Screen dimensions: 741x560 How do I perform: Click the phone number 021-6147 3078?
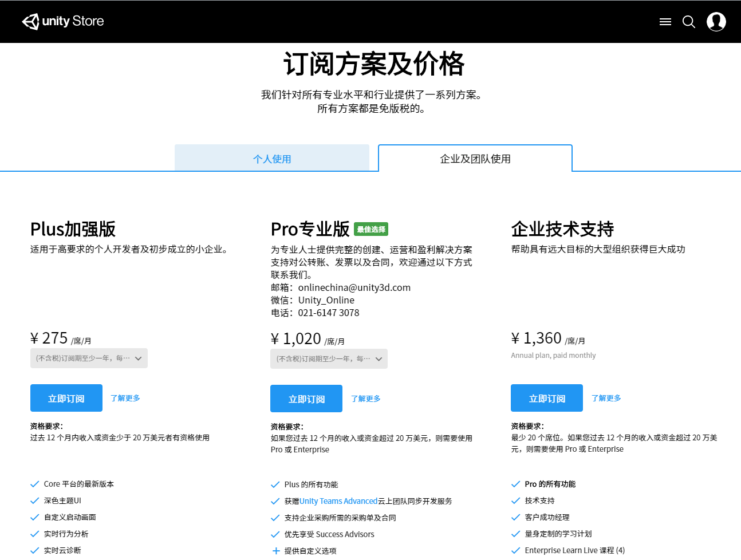click(x=329, y=313)
